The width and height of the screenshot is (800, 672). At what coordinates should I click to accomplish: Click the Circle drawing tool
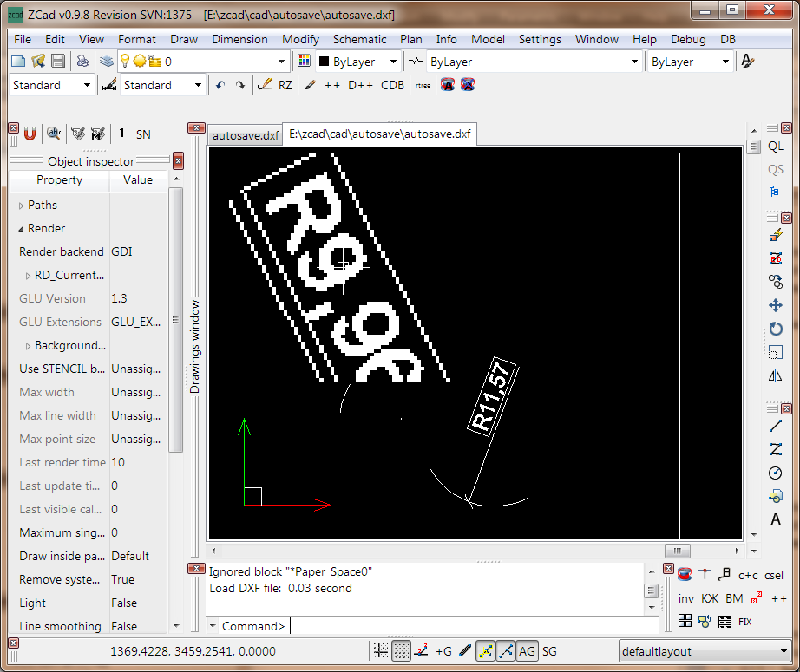[x=775, y=473]
